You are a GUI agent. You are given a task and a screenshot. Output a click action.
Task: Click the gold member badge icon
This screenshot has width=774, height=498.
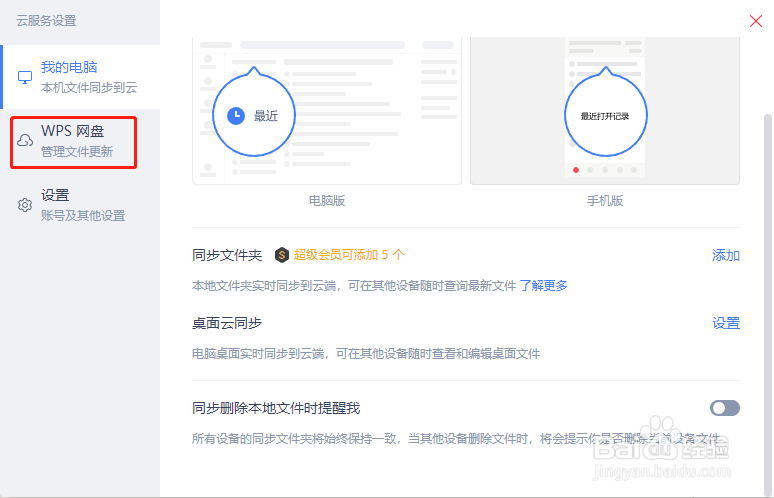[x=282, y=255]
